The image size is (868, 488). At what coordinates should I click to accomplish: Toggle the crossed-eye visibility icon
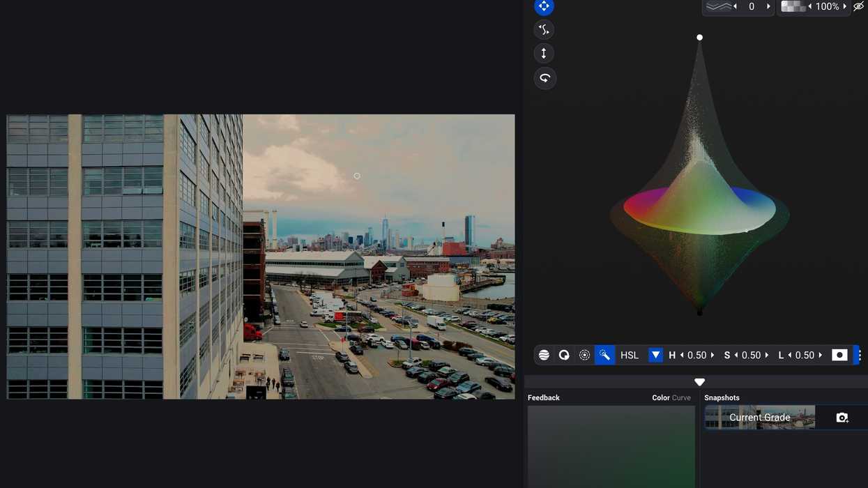click(859, 6)
